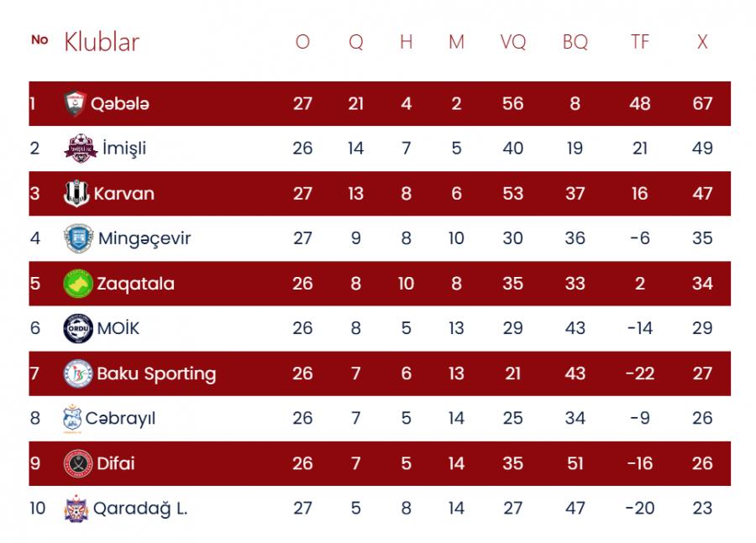Click the MOİK Ordu club emblem
The width and height of the screenshot is (756, 543).
tap(78, 328)
